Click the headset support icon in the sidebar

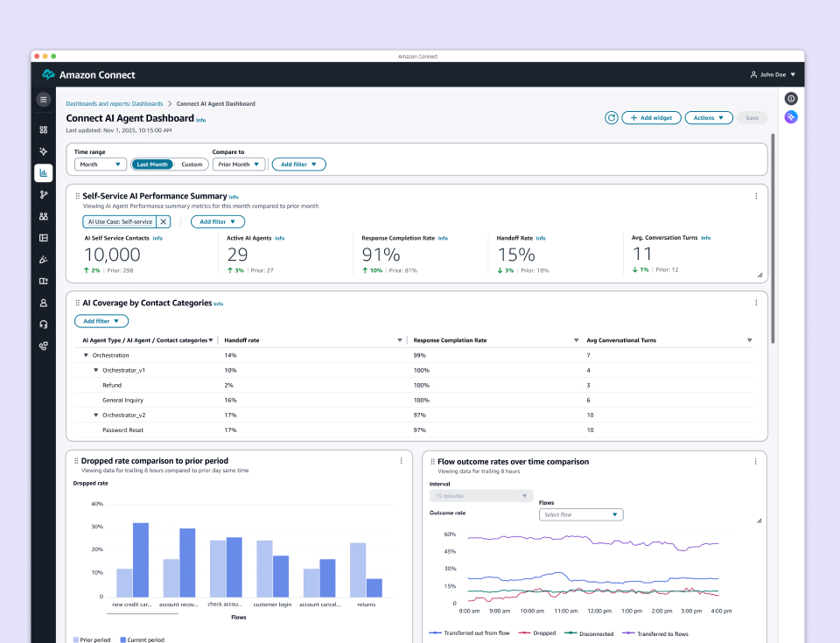[43, 325]
